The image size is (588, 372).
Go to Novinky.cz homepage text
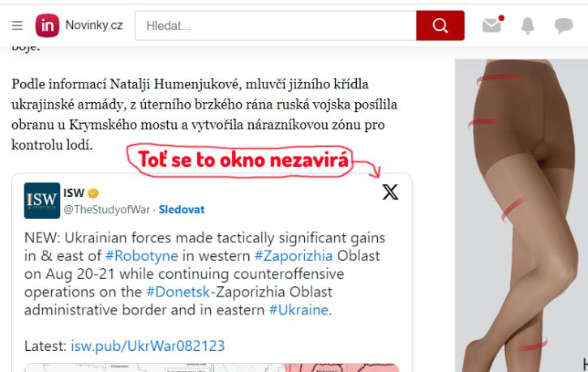[x=94, y=25]
